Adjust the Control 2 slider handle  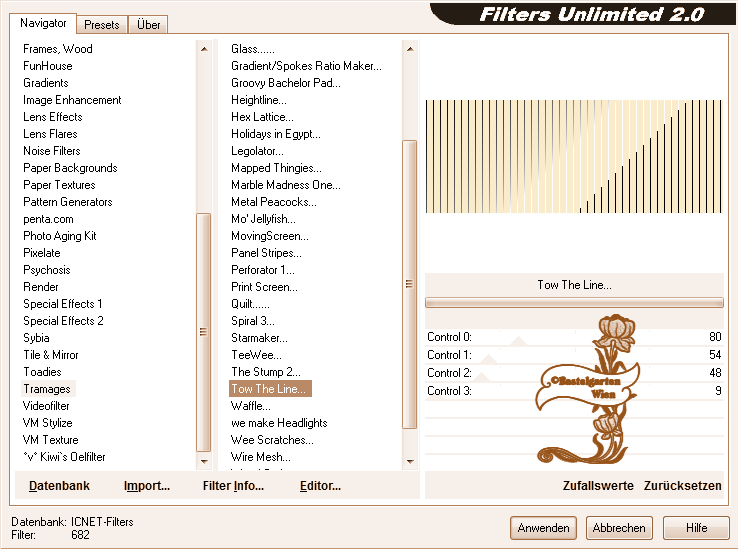pos(482,377)
